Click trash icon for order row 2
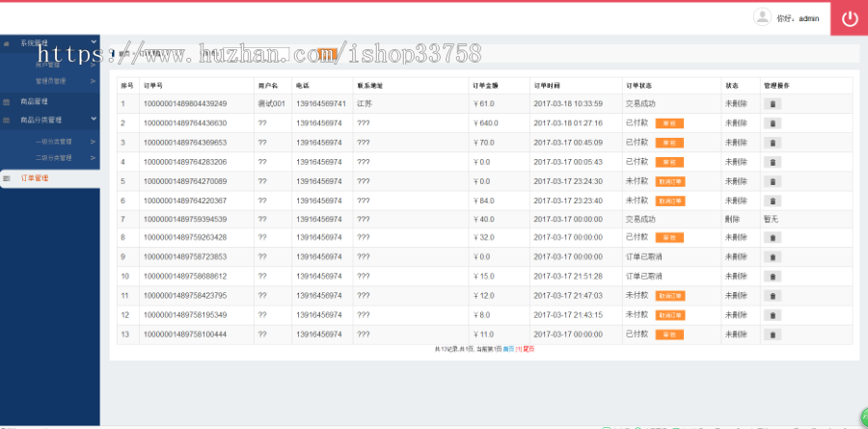This screenshot has height=429, width=868. click(x=773, y=123)
